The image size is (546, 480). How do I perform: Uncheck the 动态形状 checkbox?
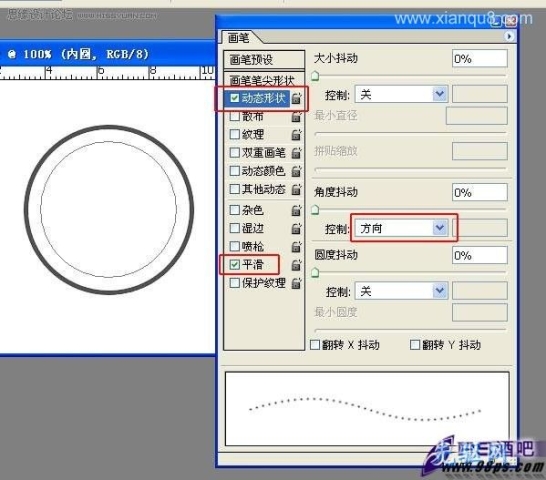[x=235, y=98]
